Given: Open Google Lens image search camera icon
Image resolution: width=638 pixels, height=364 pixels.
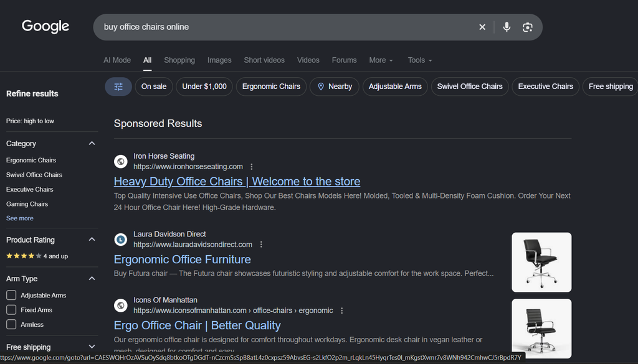Looking at the screenshot, I should pos(527,27).
